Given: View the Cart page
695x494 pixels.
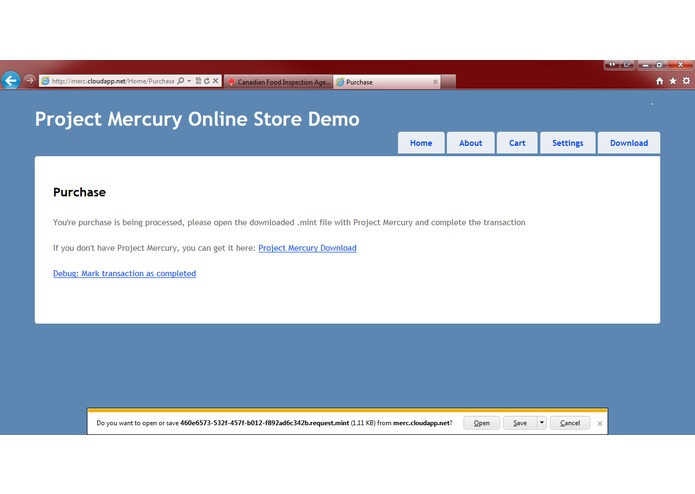Looking at the screenshot, I should pyautogui.click(x=517, y=143).
